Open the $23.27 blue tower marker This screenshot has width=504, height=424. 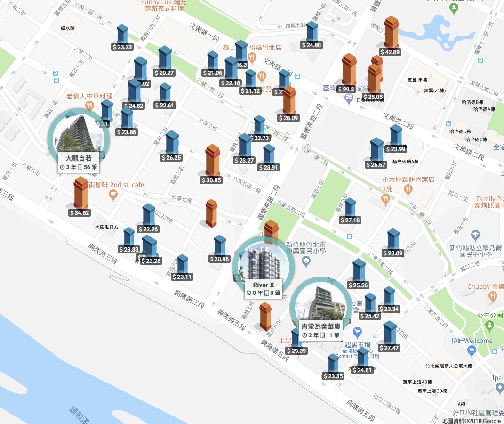(x=245, y=148)
